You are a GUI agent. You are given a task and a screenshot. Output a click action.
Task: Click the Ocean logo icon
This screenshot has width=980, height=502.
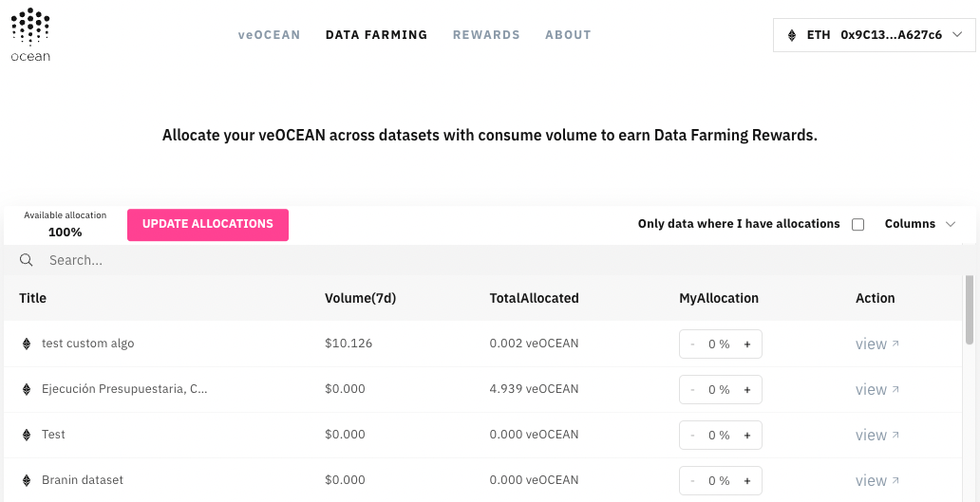pyautogui.click(x=30, y=35)
